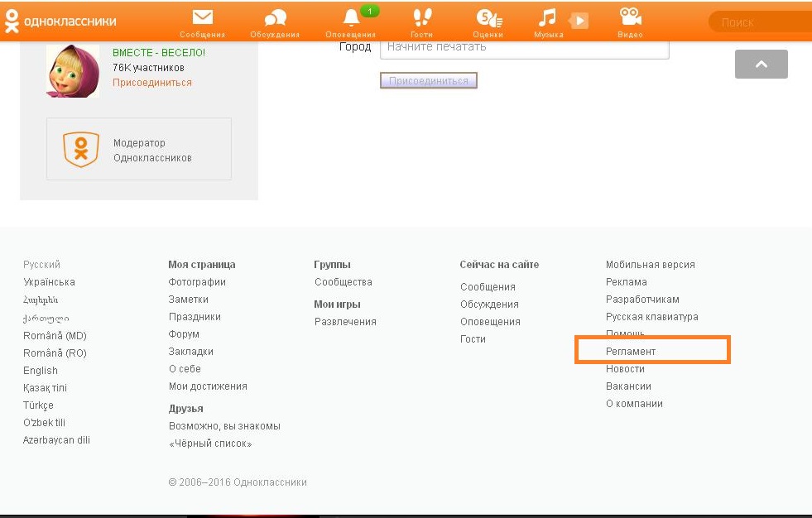This screenshot has height=518, width=812.
Task: Open Гости footprints icon
Action: pyautogui.click(x=422, y=18)
